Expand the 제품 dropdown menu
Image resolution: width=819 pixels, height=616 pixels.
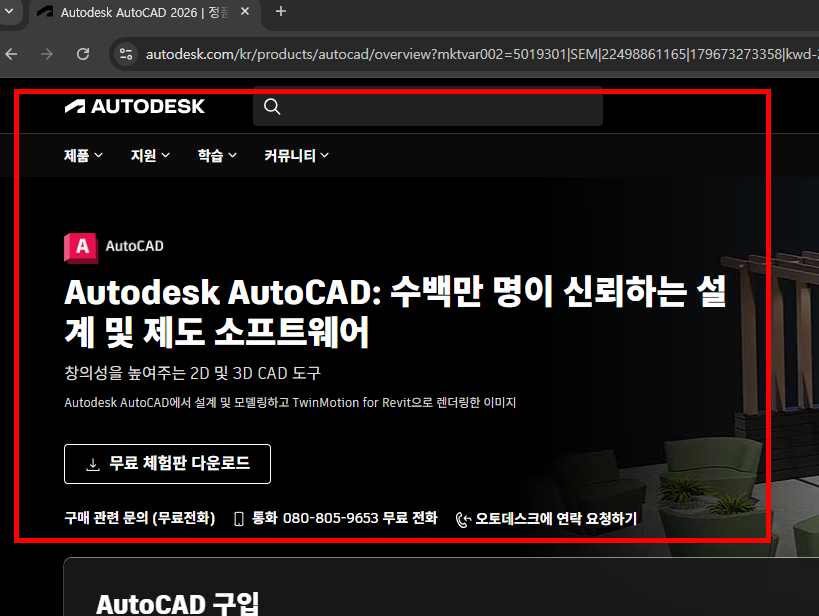[x=82, y=155]
